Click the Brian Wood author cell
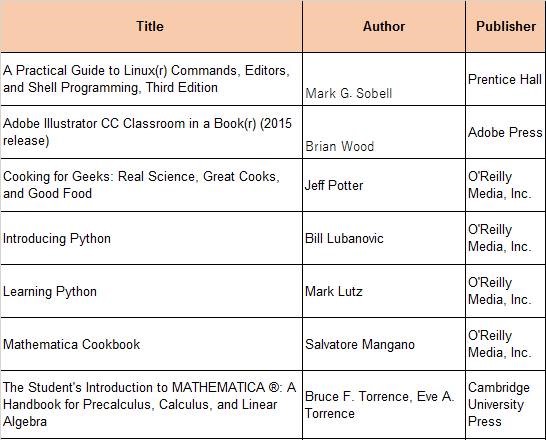The width and height of the screenshot is (546, 440). click(384, 132)
